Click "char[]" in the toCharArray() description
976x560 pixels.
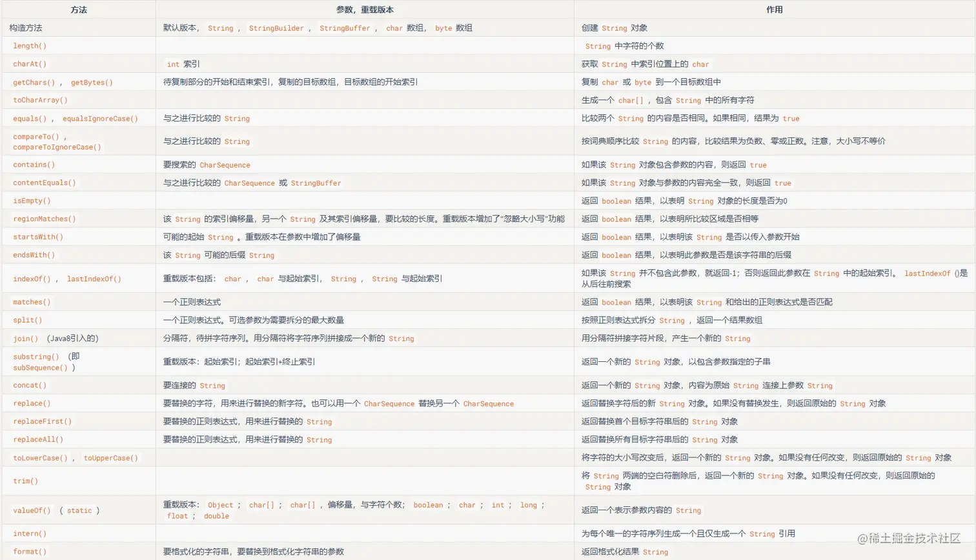631,100
